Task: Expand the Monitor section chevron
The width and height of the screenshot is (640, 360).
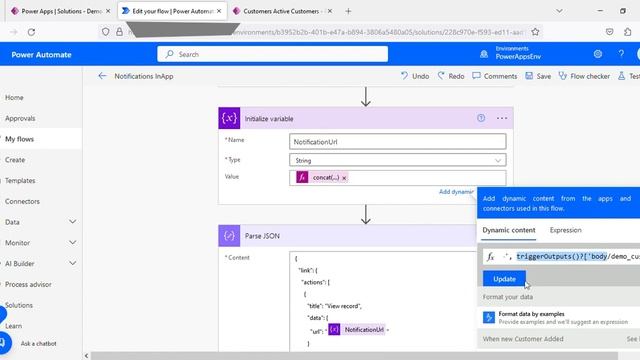Action: 72,243
